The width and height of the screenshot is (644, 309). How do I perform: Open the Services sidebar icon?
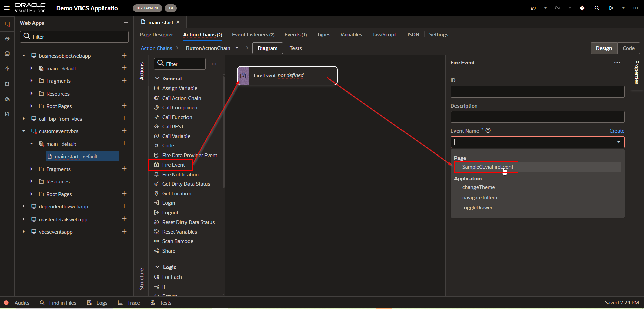pos(7,39)
